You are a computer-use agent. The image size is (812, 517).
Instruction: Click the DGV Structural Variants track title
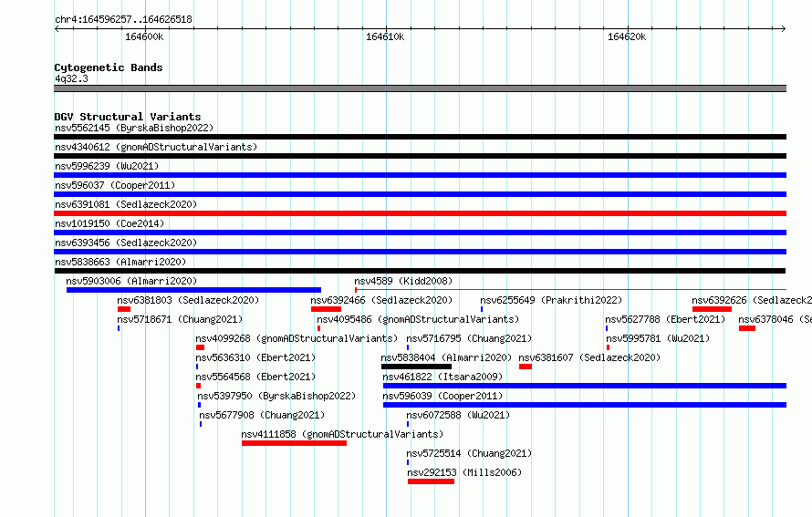(128, 117)
